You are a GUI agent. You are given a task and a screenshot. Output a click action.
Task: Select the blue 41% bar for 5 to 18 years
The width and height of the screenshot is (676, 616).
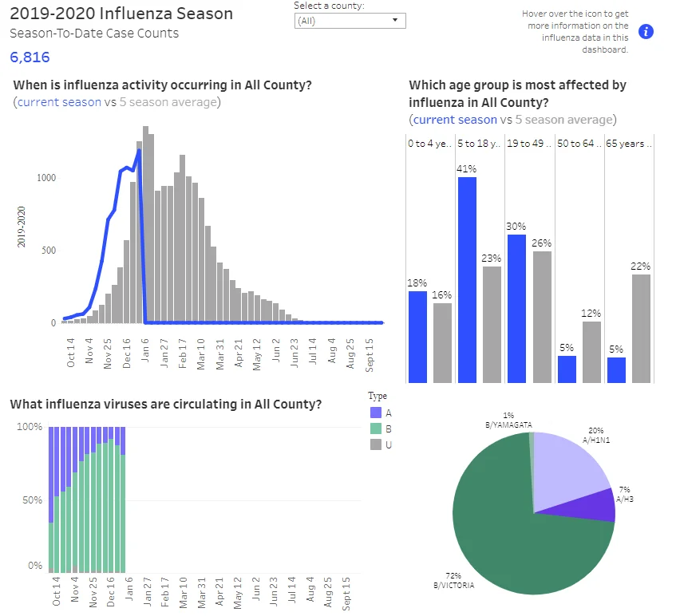point(467,280)
